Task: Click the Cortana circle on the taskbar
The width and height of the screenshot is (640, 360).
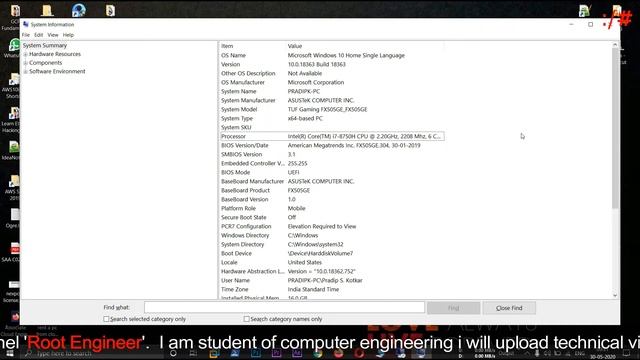Action: click(x=173, y=353)
